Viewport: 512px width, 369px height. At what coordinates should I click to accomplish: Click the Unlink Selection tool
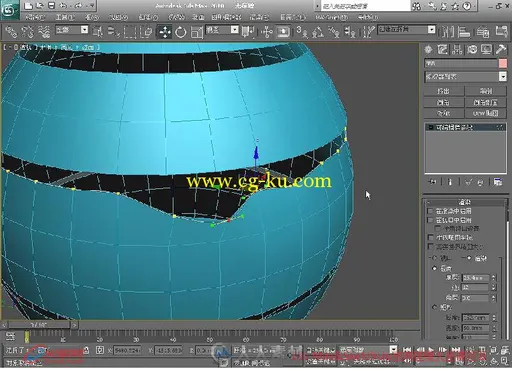coord(27,32)
